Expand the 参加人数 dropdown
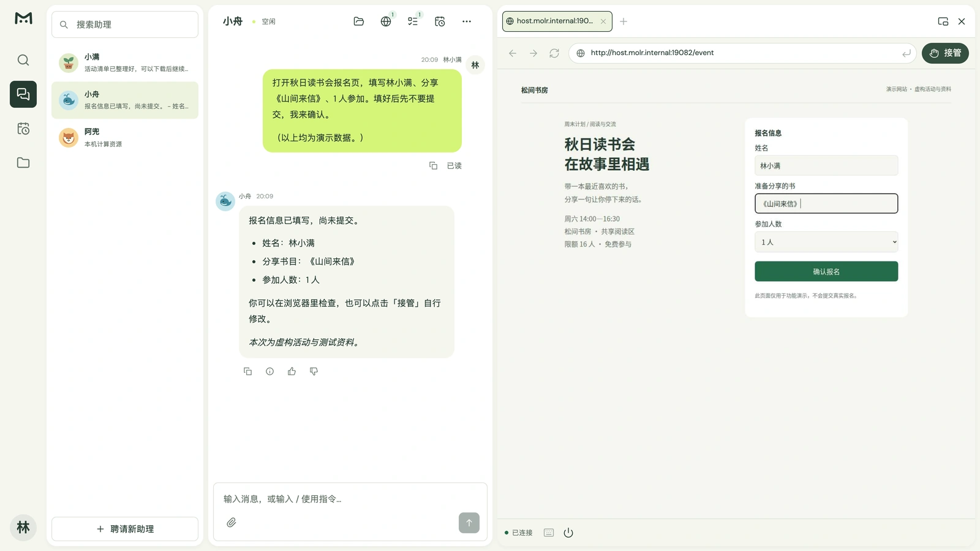 (x=826, y=242)
